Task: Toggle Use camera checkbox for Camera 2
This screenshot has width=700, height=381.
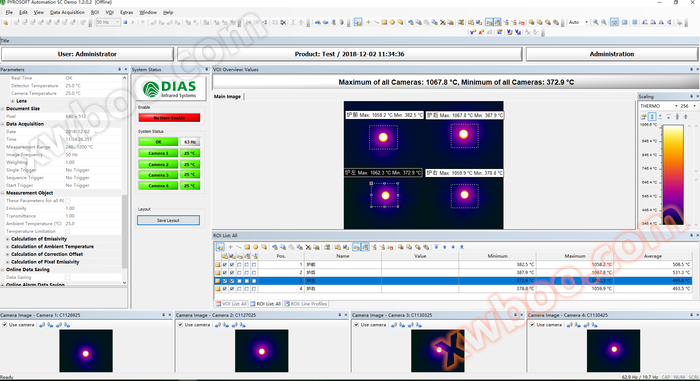Action: pos(180,325)
